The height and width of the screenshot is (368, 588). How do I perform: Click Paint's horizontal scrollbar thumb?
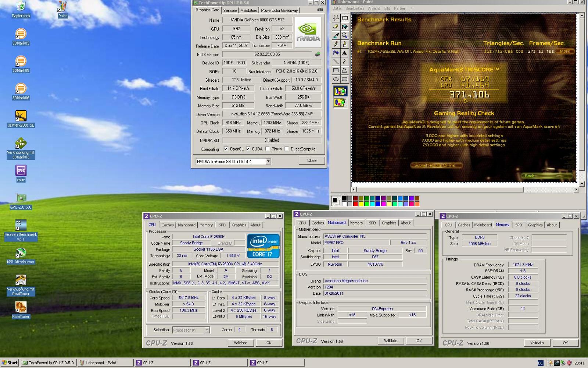click(x=440, y=190)
